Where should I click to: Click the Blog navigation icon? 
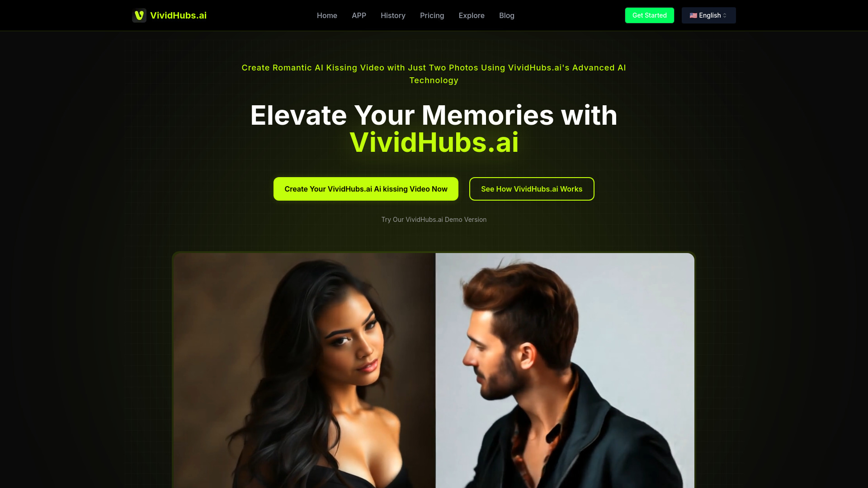tap(507, 15)
